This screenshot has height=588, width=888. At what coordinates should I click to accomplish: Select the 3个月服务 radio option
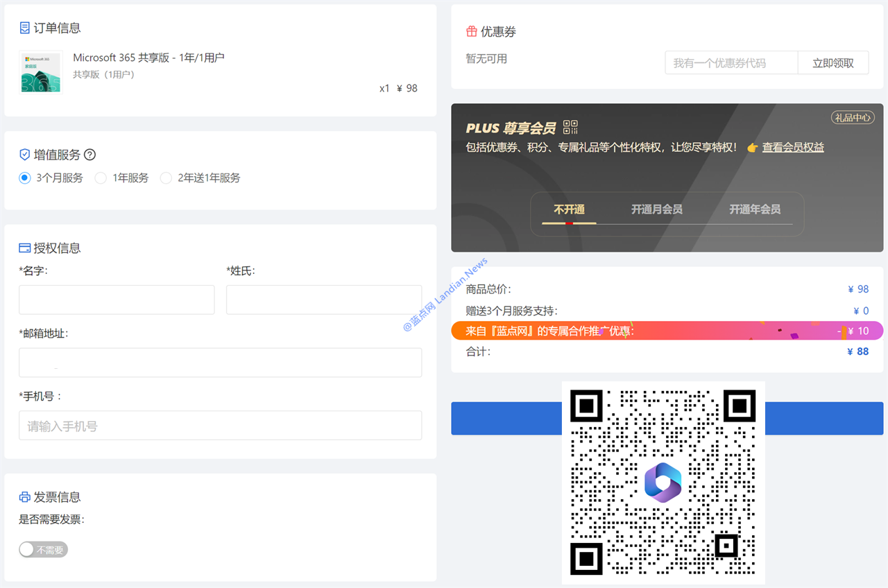point(25,178)
